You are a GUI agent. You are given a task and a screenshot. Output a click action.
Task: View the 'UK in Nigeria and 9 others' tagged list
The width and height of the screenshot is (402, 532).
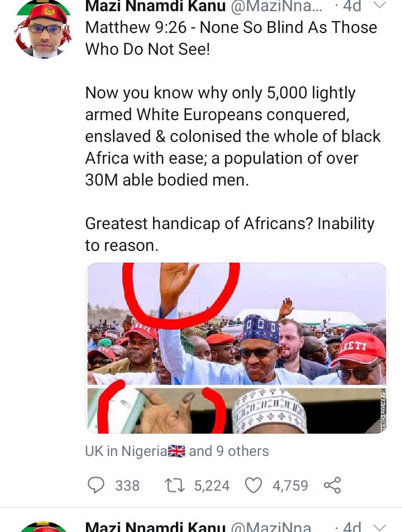click(177, 452)
